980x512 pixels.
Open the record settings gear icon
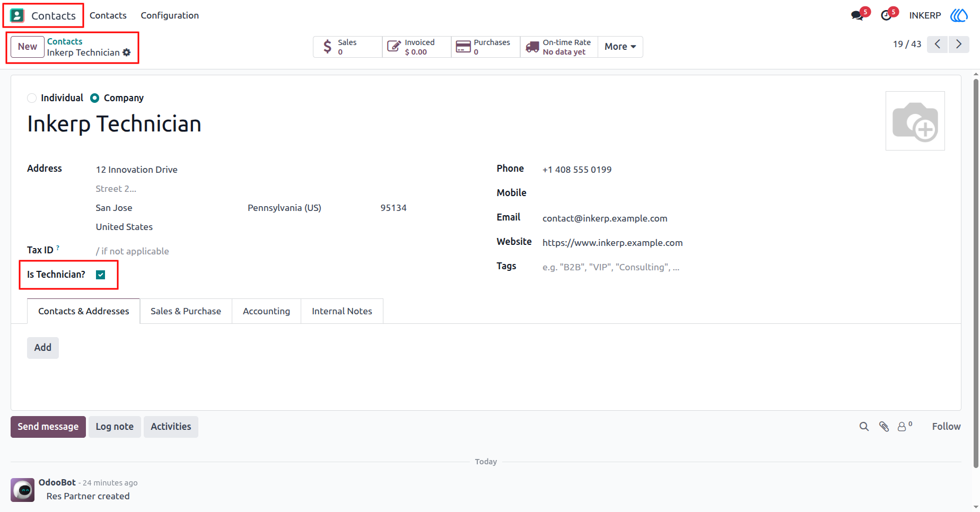click(x=127, y=52)
